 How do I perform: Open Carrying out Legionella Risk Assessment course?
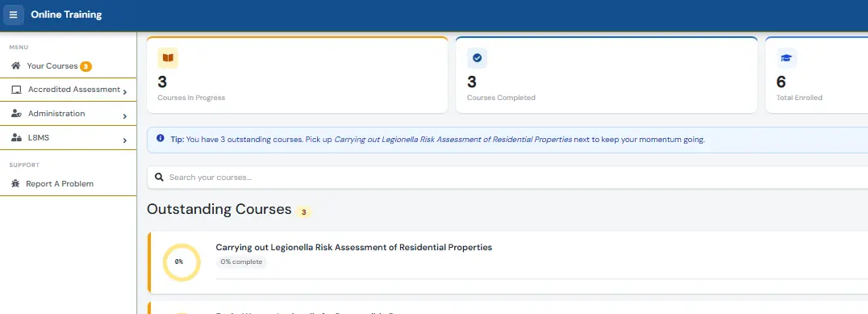coord(353,247)
